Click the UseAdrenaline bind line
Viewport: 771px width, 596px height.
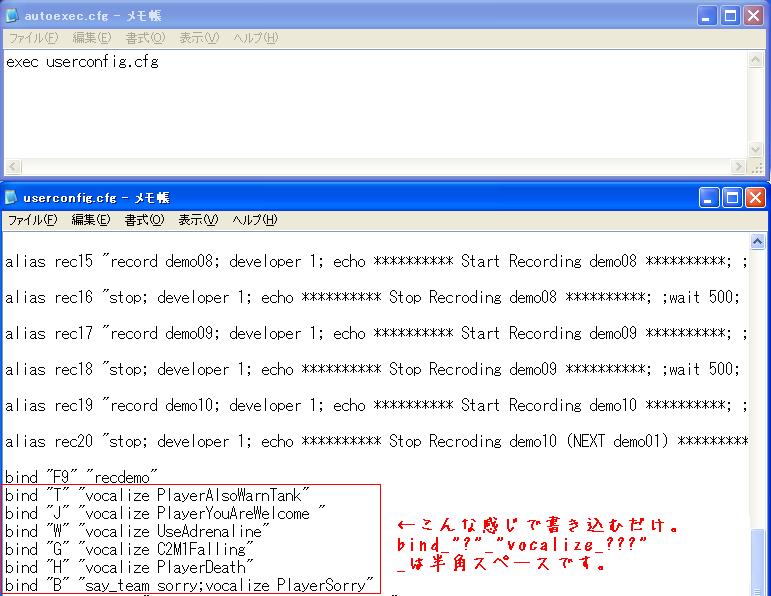pos(137,531)
